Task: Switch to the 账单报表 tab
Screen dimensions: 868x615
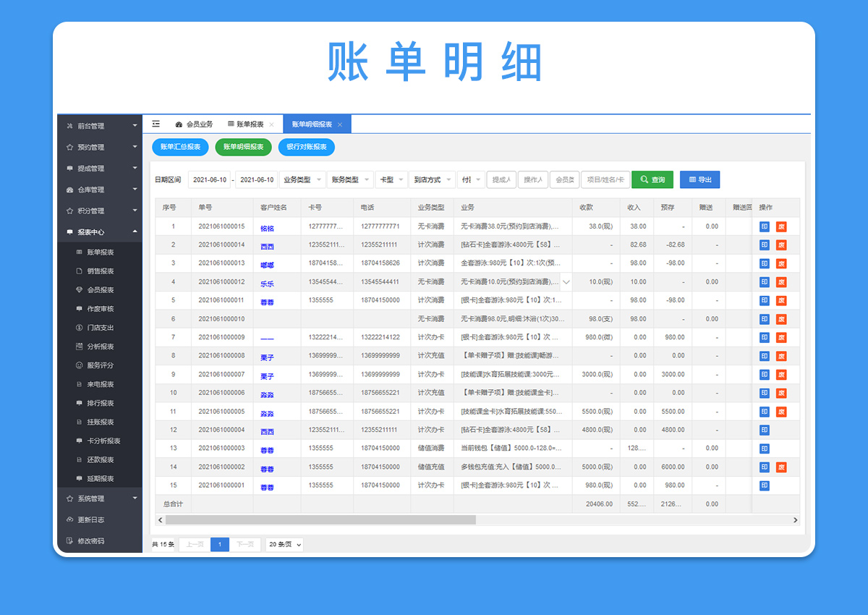Action: 246,124
